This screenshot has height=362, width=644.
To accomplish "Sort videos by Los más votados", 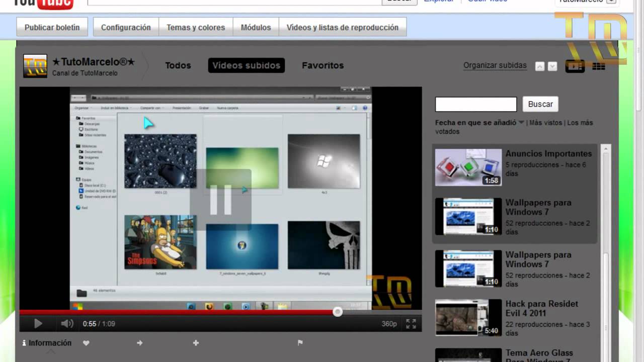I will click(514, 127).
